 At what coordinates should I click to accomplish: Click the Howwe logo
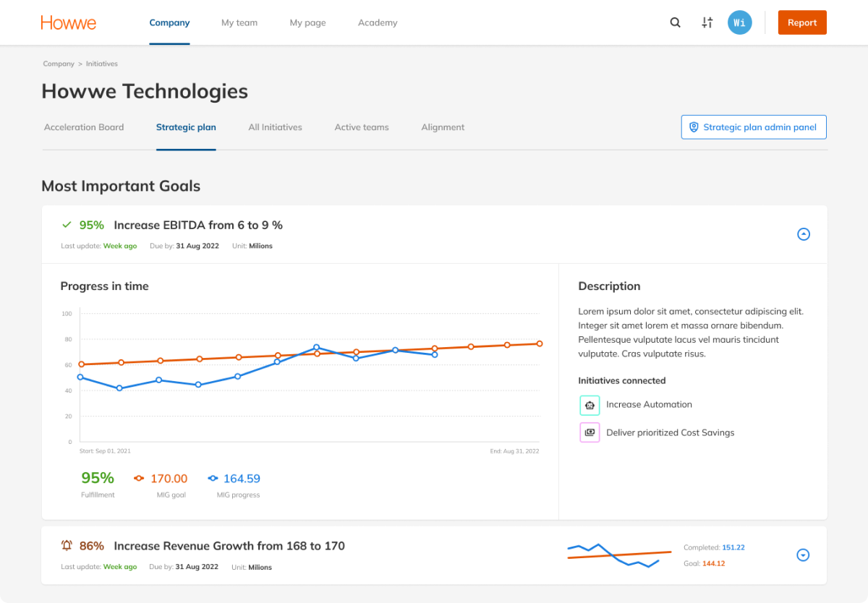point(69,22)
